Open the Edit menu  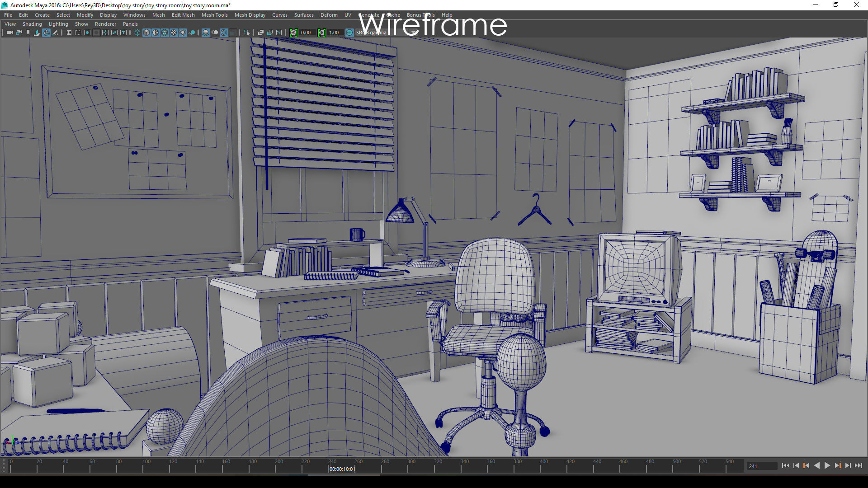coord(24,15)
